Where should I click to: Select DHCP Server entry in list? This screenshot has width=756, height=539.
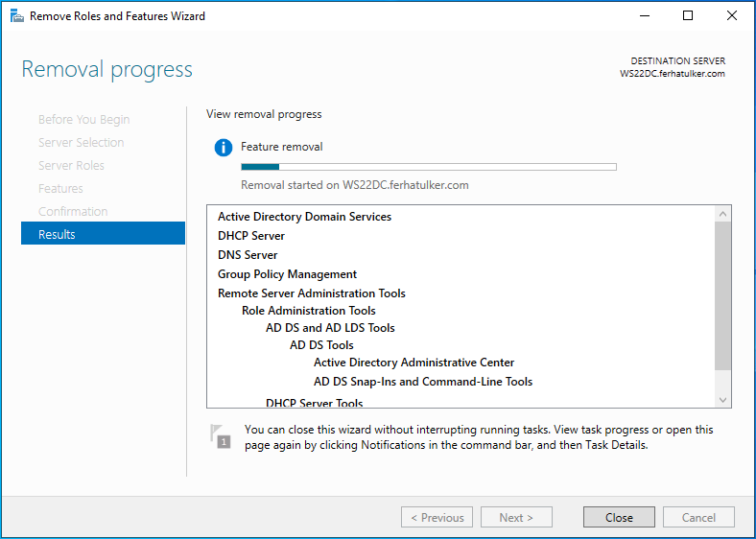click(251, 236)
